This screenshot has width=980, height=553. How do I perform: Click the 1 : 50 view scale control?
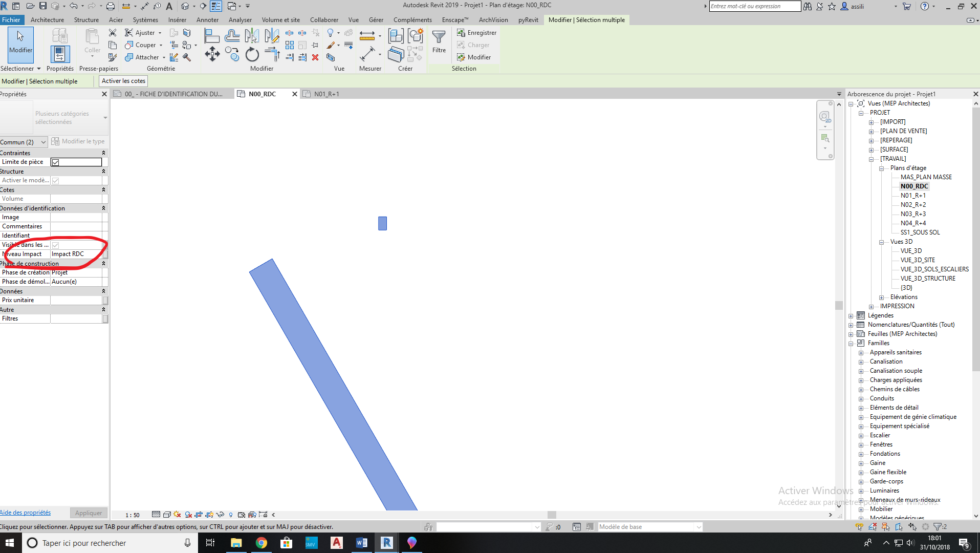pyautogui.click(x=133, y=515)
